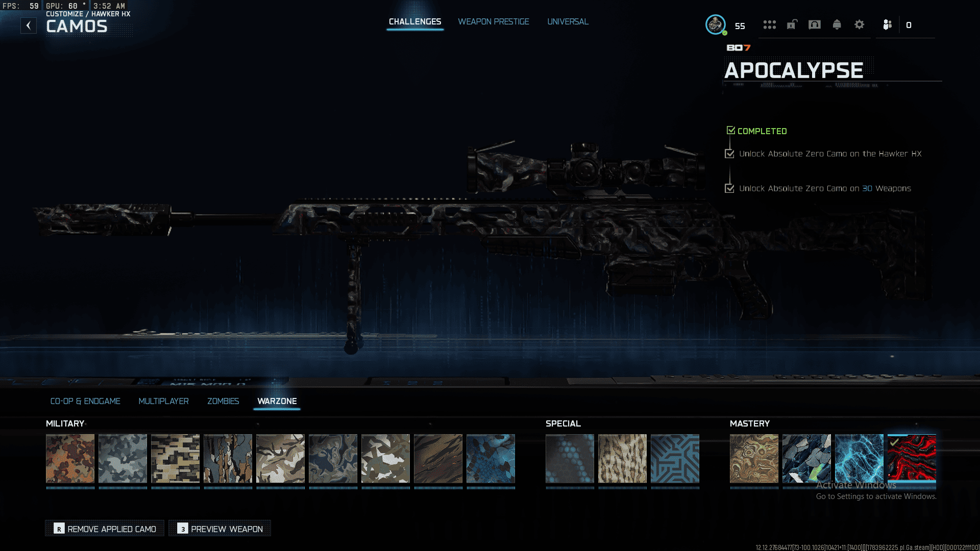Open the settings gear icon
The height and width of the screenshot is (551, 980).
point(860,24)
